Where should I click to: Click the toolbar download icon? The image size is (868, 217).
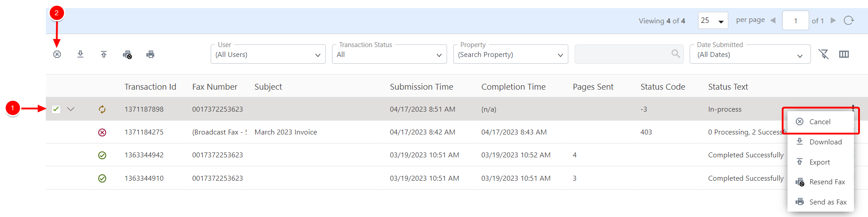80,54
